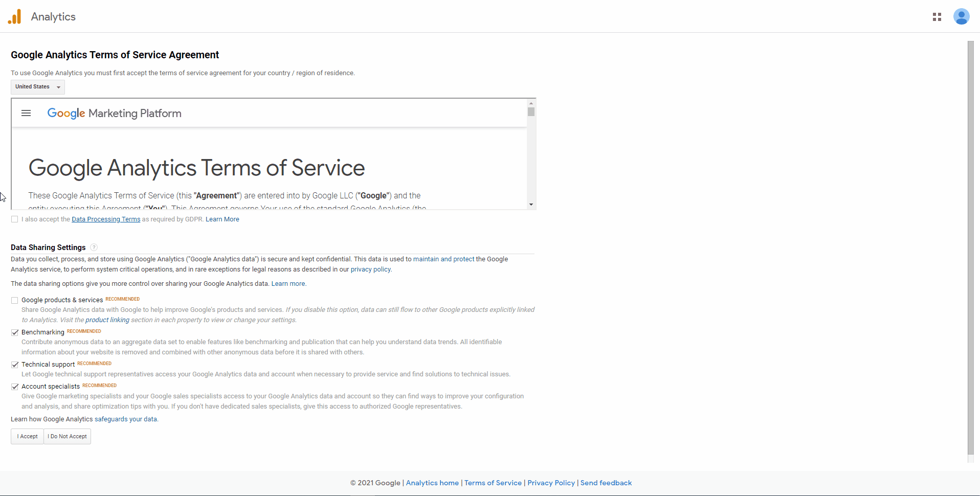980x496 pixels.
Task: Enable Google products & services sharing
Action: click(x=15, y=300)
